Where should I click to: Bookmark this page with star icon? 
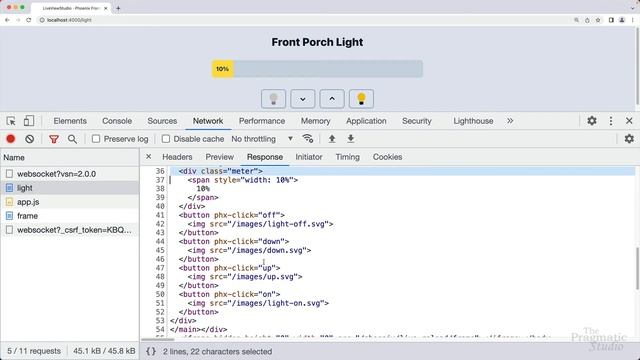[x=598, y=20]
